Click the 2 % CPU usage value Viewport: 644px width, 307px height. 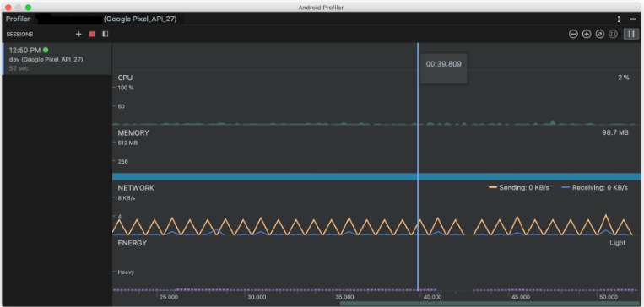pyautogui.click(x=624, y=78)
